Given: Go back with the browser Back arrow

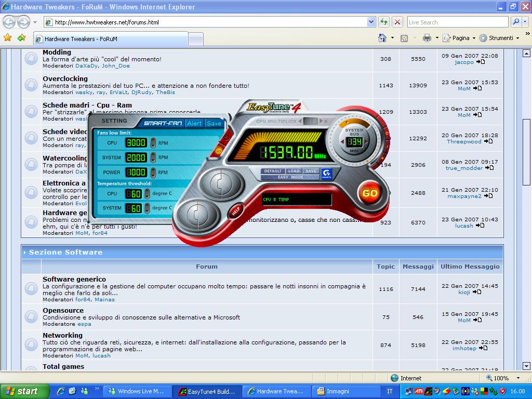Looking at the screenshot, I should [9, 22].
